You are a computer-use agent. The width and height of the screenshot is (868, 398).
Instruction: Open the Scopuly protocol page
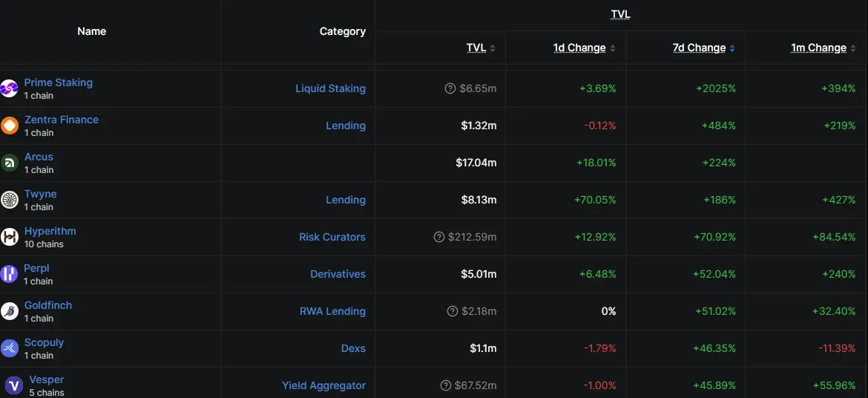click(44, 342)
